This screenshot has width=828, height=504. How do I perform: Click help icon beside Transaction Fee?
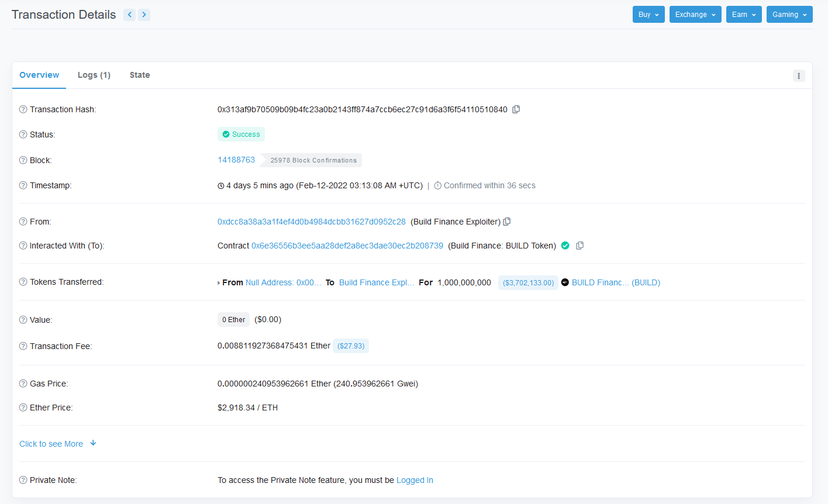(x=23, y=346)
